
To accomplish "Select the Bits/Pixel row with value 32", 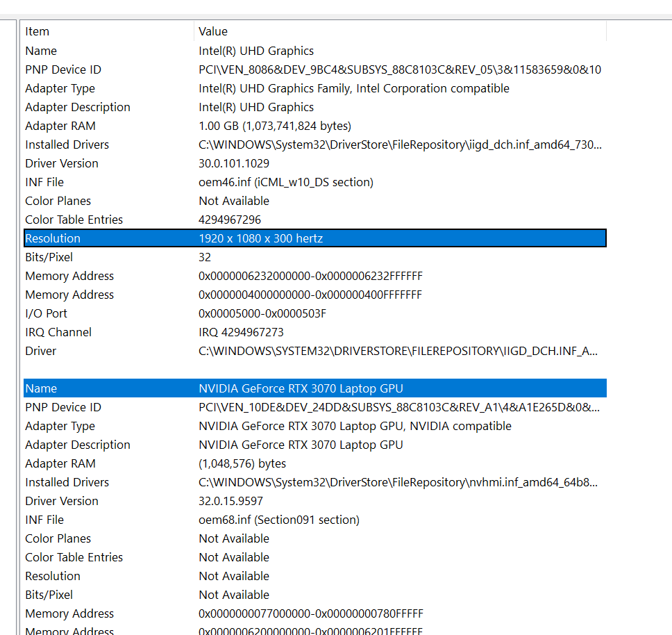I will (x=315, y=257).
